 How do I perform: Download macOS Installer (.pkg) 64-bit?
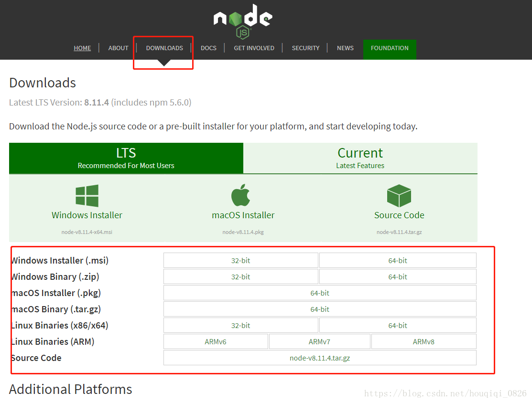pyautogui.click(x=320, y=293)
